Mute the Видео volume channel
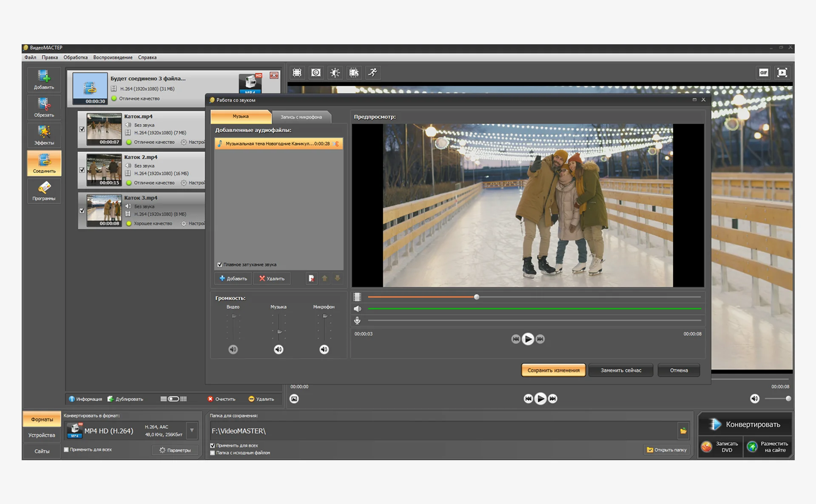The height and width of the screenshot is (504, 816). click(233, 350)
